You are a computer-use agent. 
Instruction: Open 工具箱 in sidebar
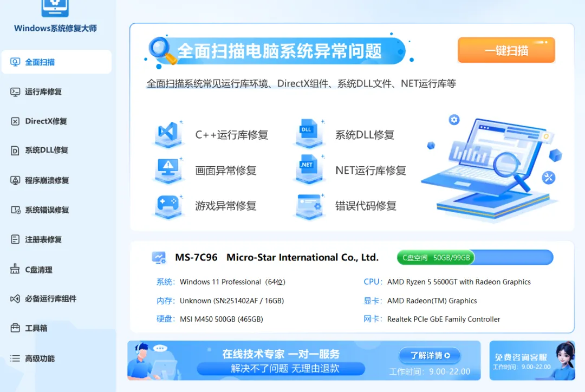coord(56,328)
